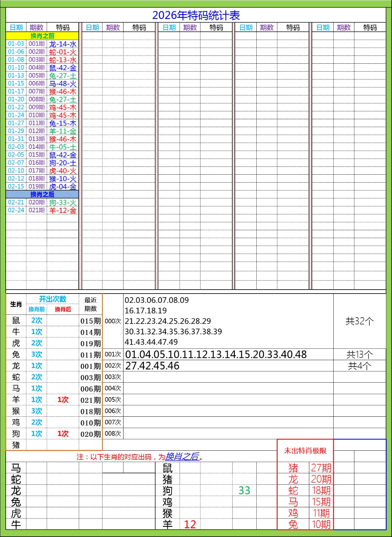
Task: Select the "生肖" header in the statistics table
Action: point(16,304)
